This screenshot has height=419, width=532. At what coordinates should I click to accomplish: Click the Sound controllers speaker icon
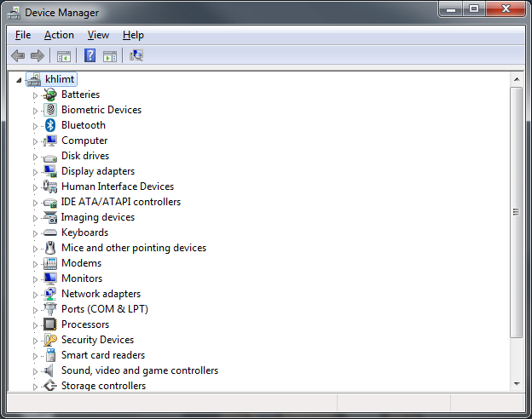tap(49, 370)
